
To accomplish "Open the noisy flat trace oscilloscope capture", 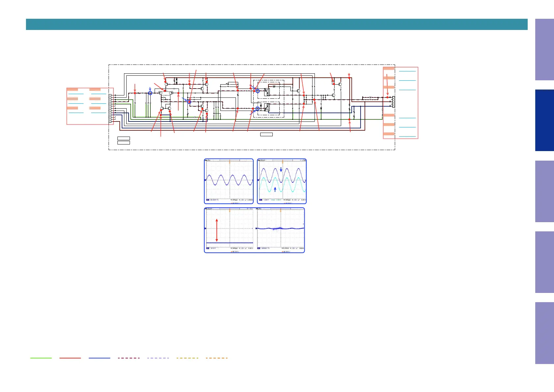I will pos(281,230).
